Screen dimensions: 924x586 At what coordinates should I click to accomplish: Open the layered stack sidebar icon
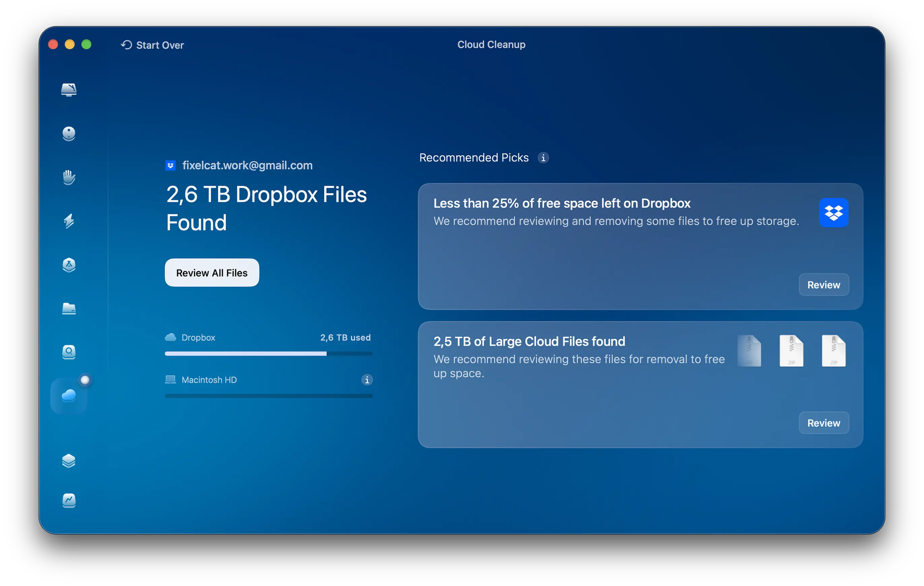click(x=69, y=460)
